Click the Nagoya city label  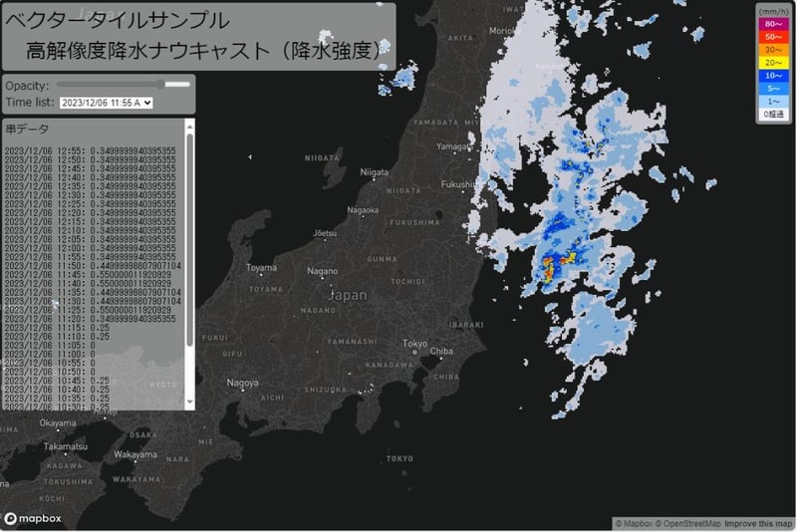click(242, 383)
